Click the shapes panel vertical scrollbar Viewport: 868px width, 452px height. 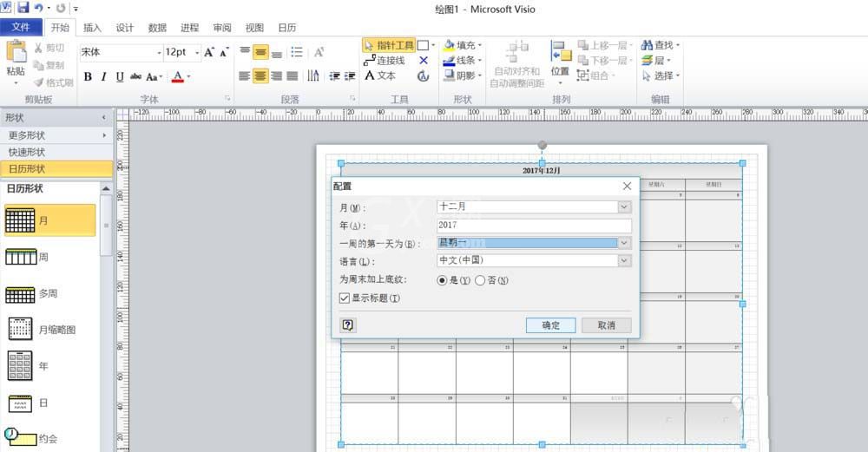(x=106, y=226)
